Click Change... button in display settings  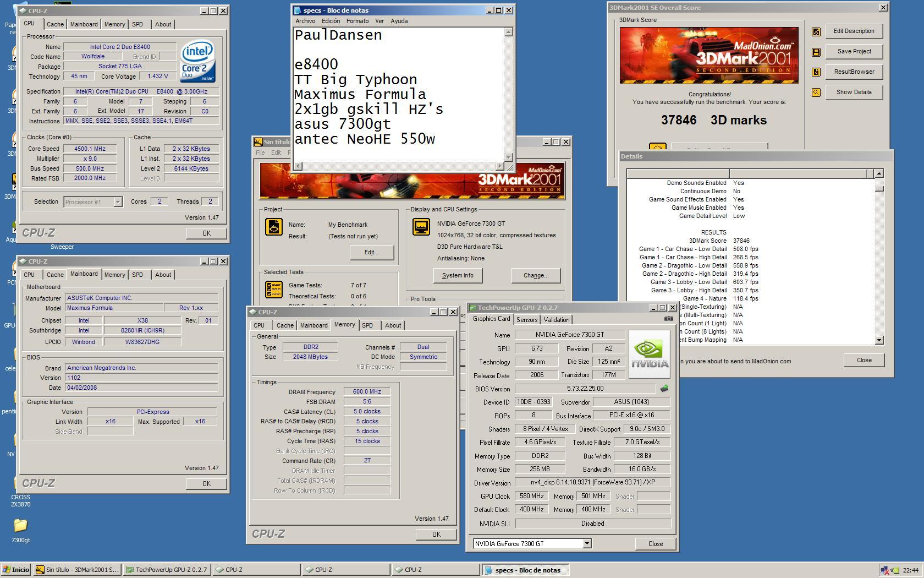pos(536,275)
